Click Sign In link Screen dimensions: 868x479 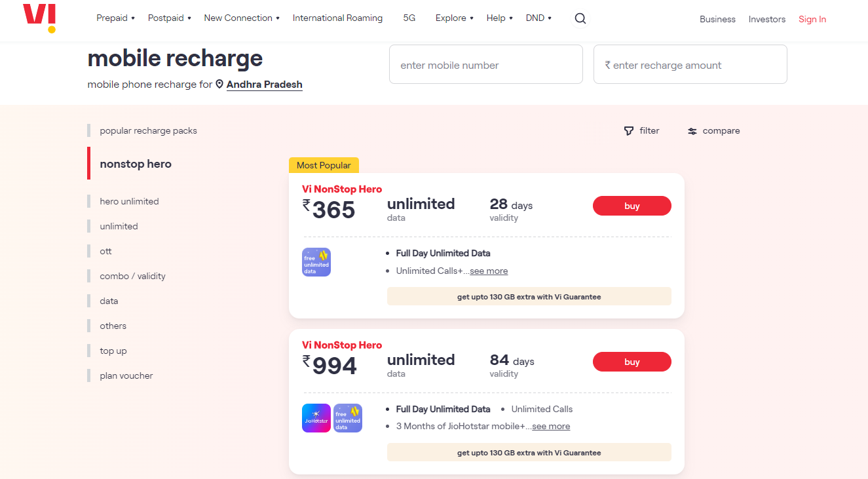[812, 19]
